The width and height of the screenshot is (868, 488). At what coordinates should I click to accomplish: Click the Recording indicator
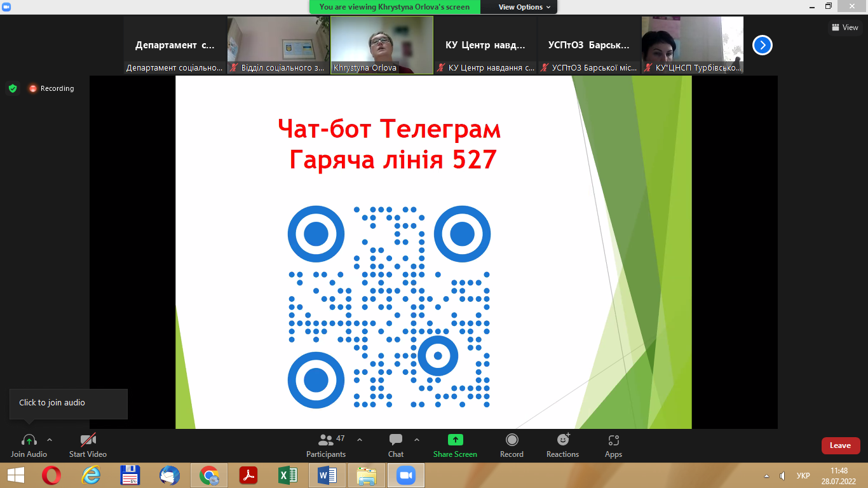tap(51, 88)
